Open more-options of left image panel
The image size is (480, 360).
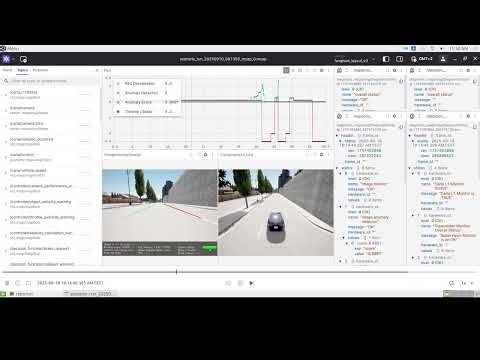tap(213, 155)
